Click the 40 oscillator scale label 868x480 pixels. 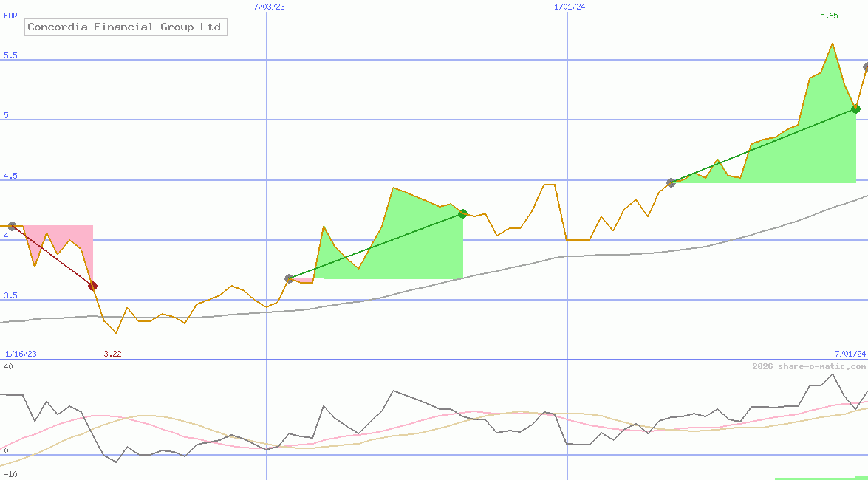[x=9, y=367]
